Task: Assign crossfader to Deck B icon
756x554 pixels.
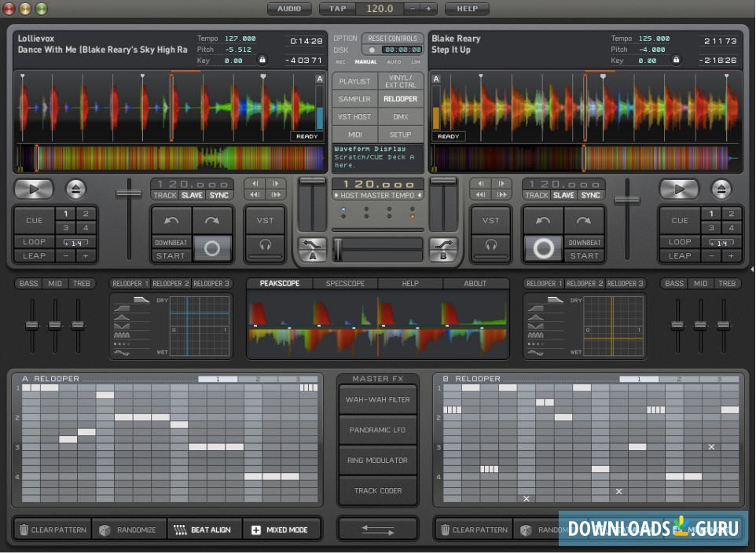Action: click(442, 249)
